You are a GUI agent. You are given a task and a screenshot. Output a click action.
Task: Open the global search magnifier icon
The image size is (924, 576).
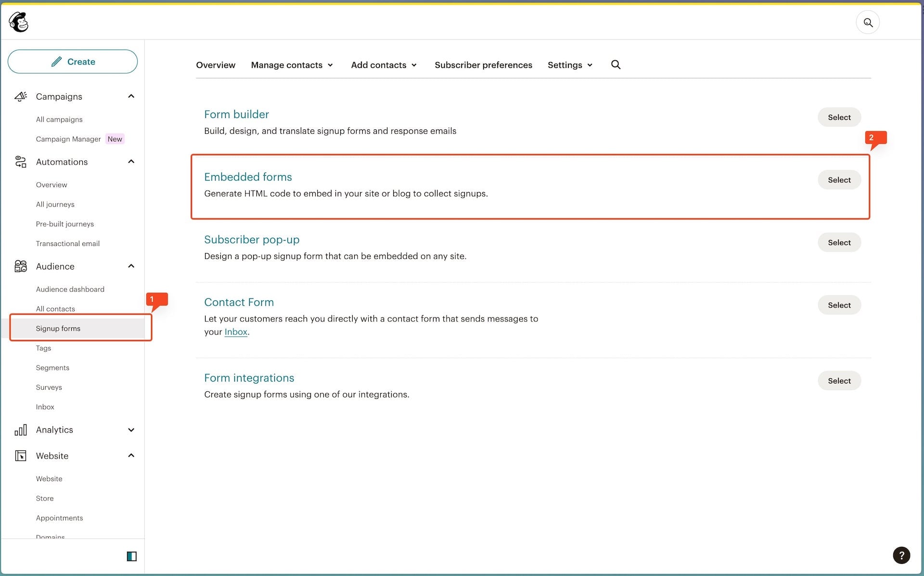click(x=868, y=23)
